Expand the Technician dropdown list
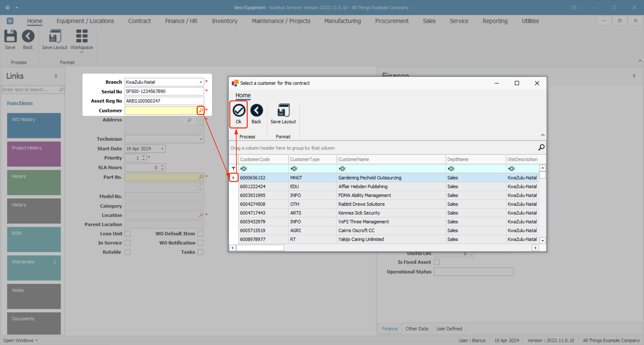This screenshot has height=345, width=644. click(201, 139)
